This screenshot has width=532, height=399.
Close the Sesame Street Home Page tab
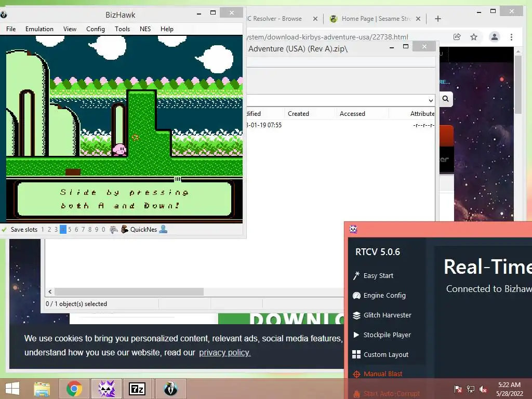coord(418,19)
